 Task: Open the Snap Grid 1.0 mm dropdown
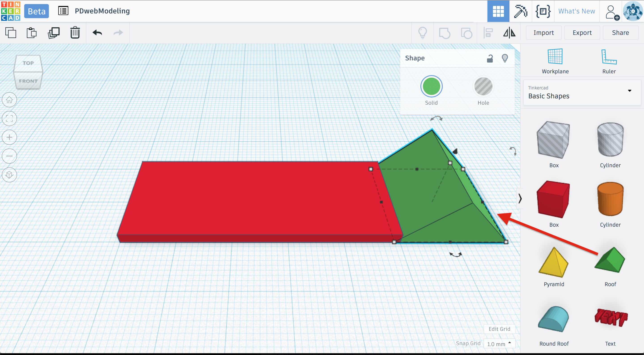(499, 344)
